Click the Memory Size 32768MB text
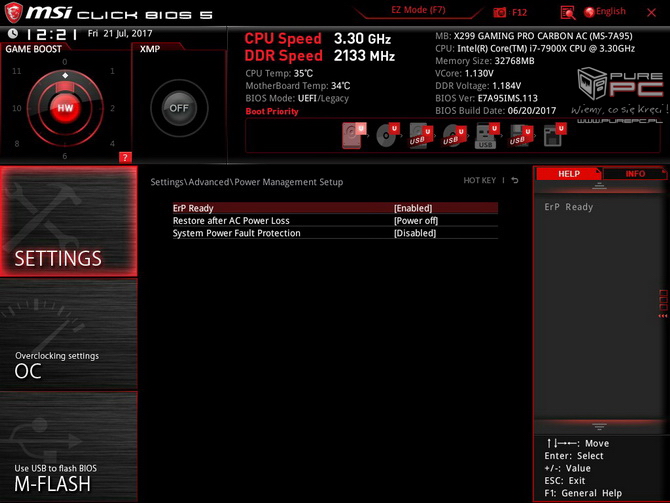This screenshot has width=670, height=503. coord(485,61)
